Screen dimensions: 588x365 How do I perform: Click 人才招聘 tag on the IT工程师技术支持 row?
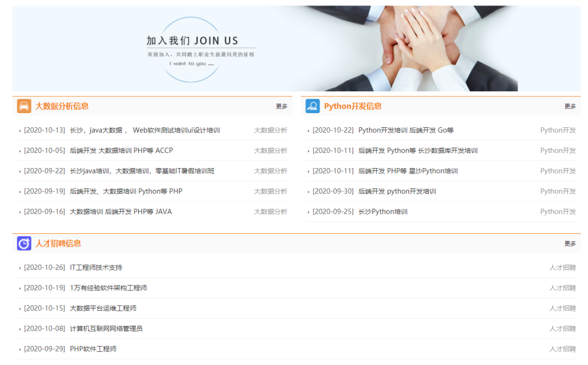point(562,268)
